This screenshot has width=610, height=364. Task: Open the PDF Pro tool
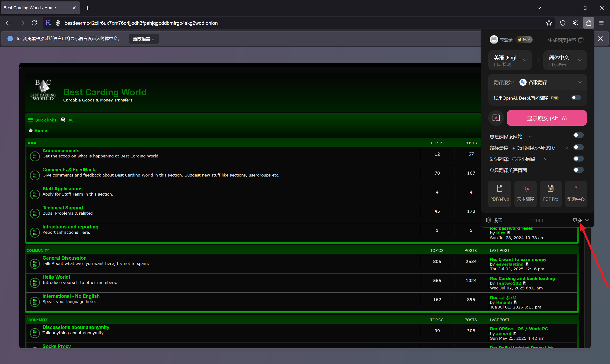point(550,194)
